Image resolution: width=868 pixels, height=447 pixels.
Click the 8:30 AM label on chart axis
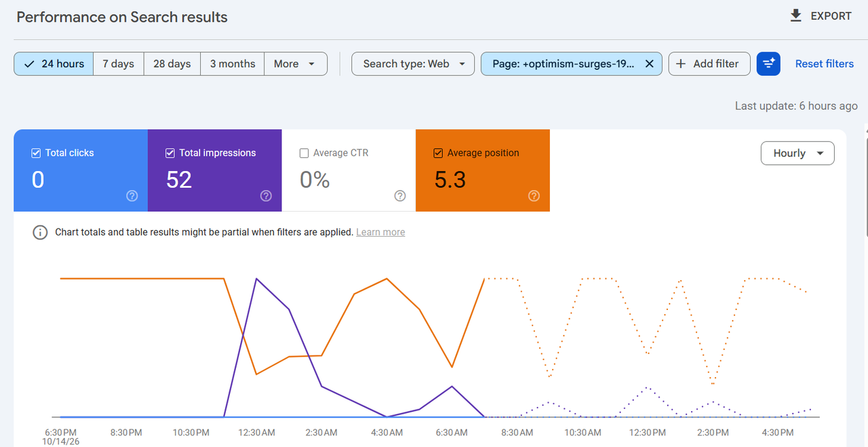517,433
